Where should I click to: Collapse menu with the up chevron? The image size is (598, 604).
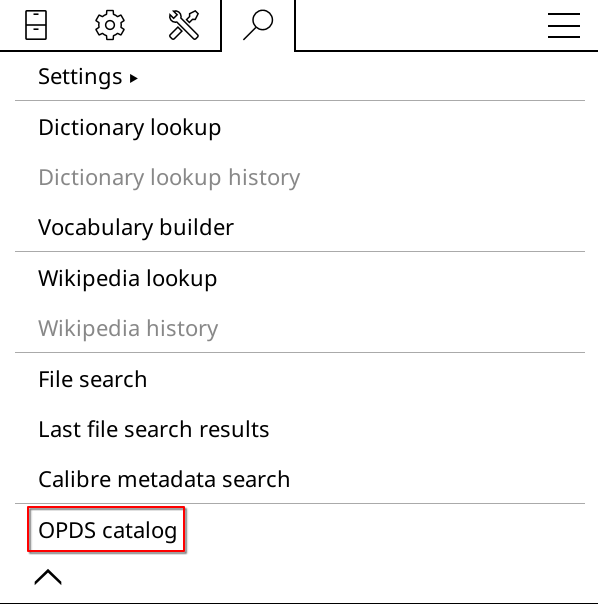click(x=48, y=577)
